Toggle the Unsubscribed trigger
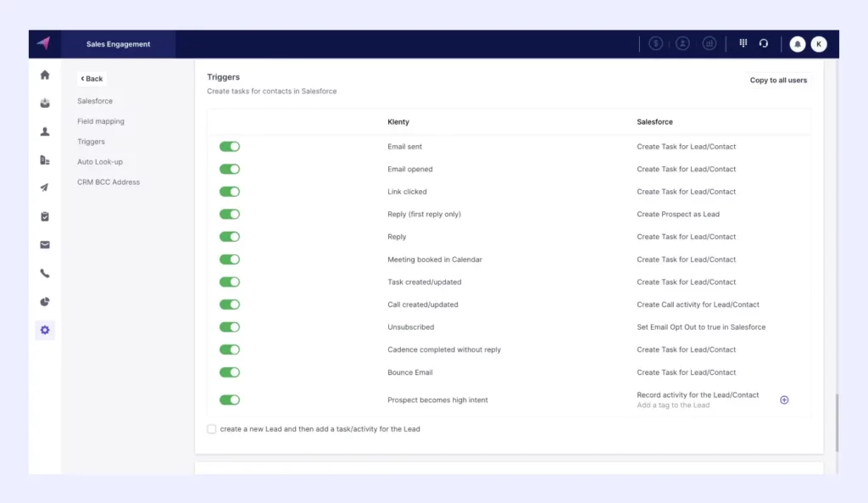Viewport: 868px width, 503px height. coord(230,327)
